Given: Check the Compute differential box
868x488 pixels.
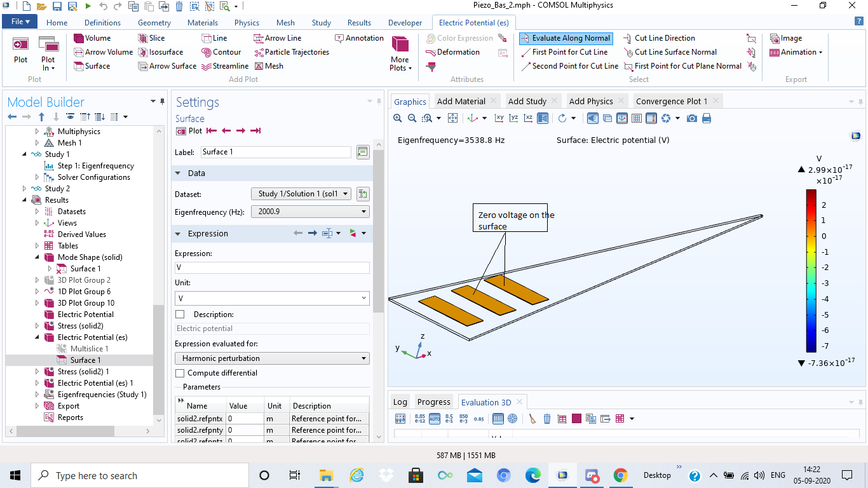Looking at the screenshot, I should pos(180,373).
